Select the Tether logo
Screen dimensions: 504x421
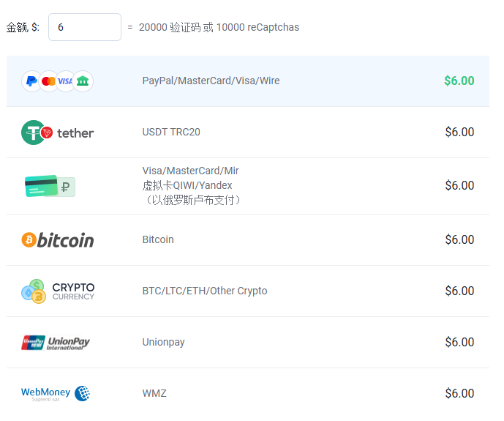(x=57, y=133)
